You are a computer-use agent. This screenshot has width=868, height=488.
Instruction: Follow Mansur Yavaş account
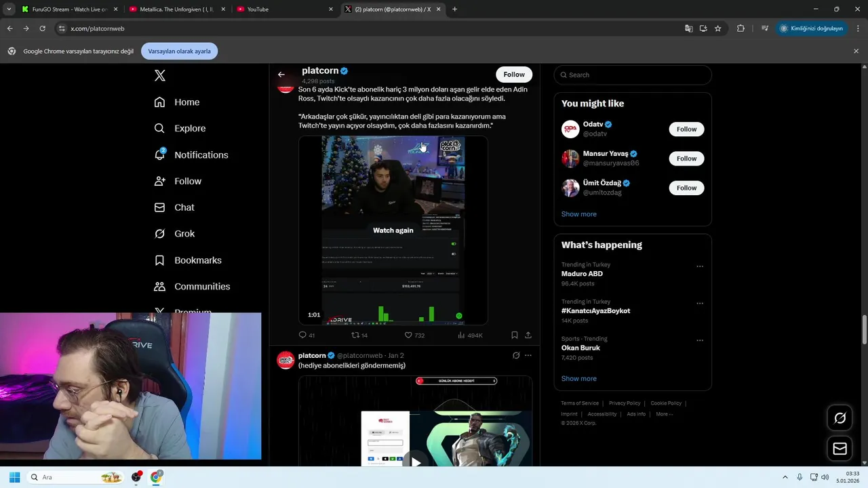[686, 159]
